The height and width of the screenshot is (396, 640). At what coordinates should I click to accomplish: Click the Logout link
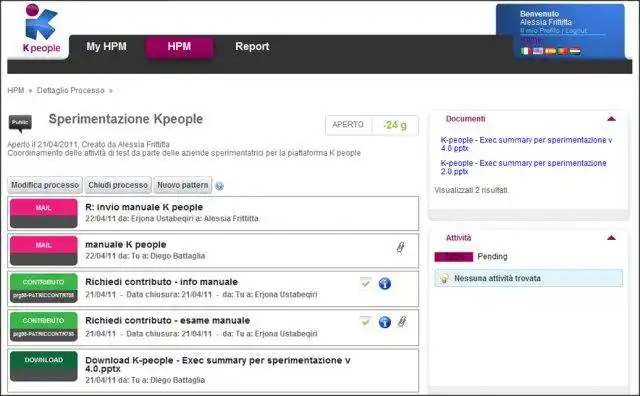(576, 31)
